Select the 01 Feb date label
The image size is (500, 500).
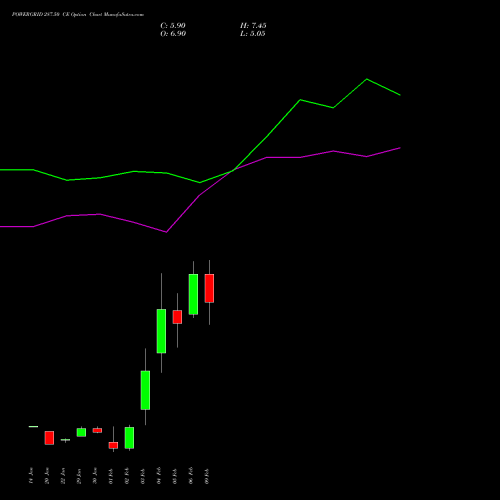coord(111,476)
